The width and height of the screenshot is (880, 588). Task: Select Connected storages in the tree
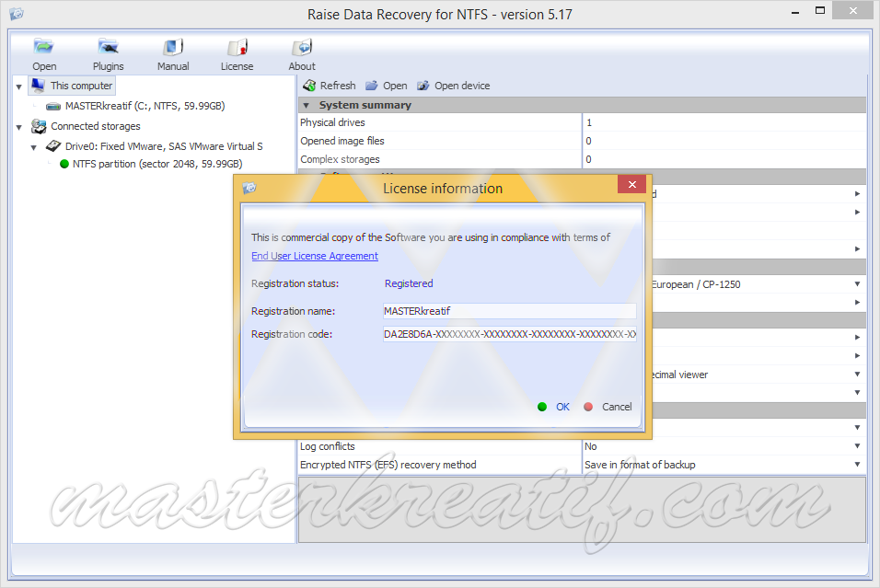96,126
